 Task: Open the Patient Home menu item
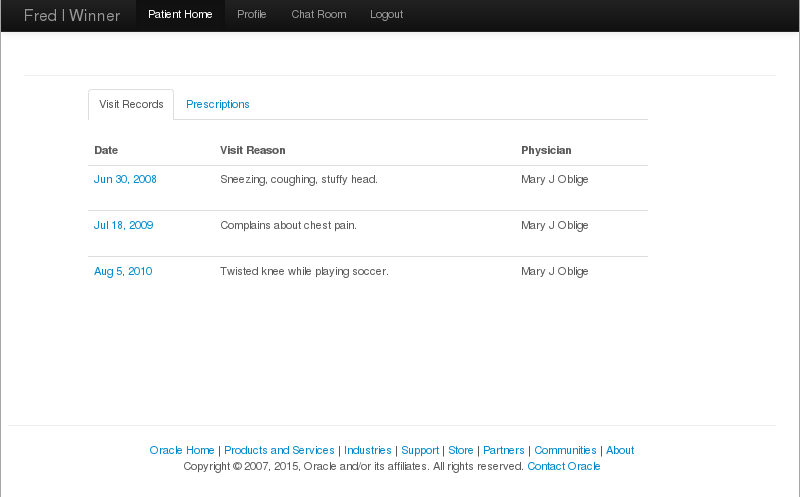click(x=180, y=15)
